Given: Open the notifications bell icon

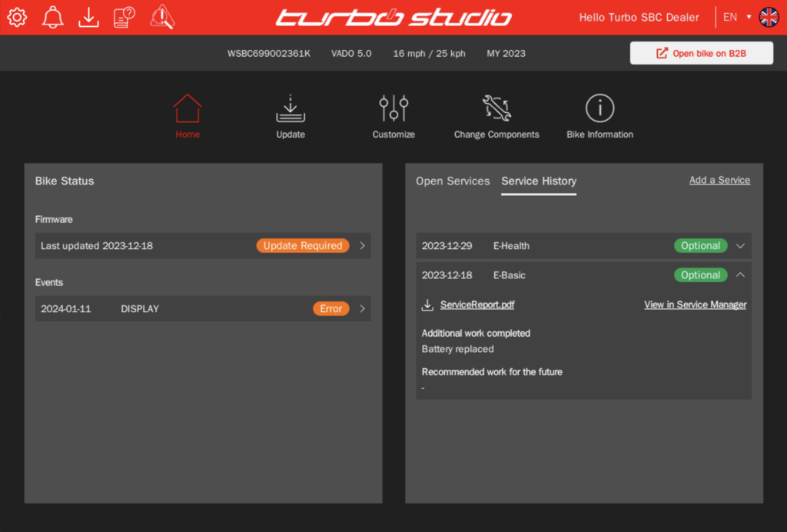Looking at the screenshot, I should [53, 17].
